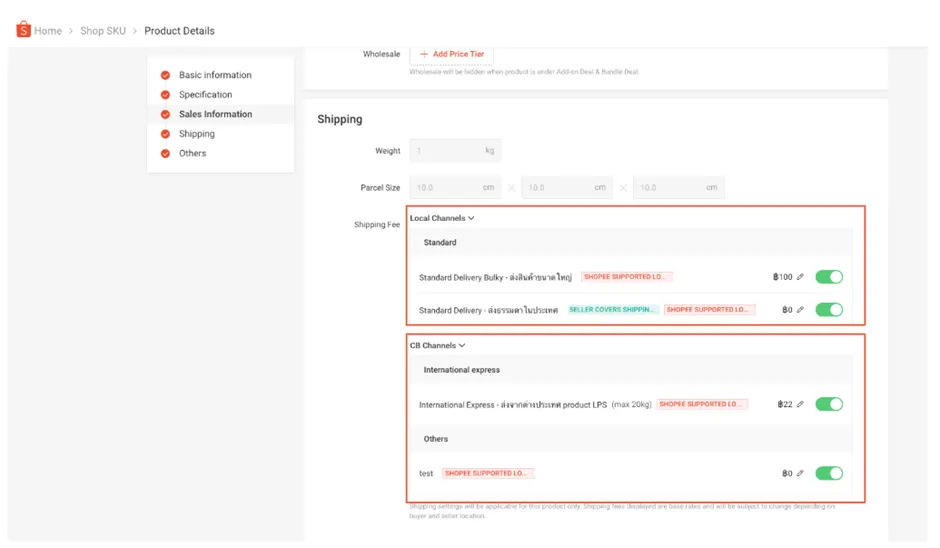The width and height of the screenshot is (940, 548).
Task: Turn off International Express shipping toggle
Action: [829, 404]
